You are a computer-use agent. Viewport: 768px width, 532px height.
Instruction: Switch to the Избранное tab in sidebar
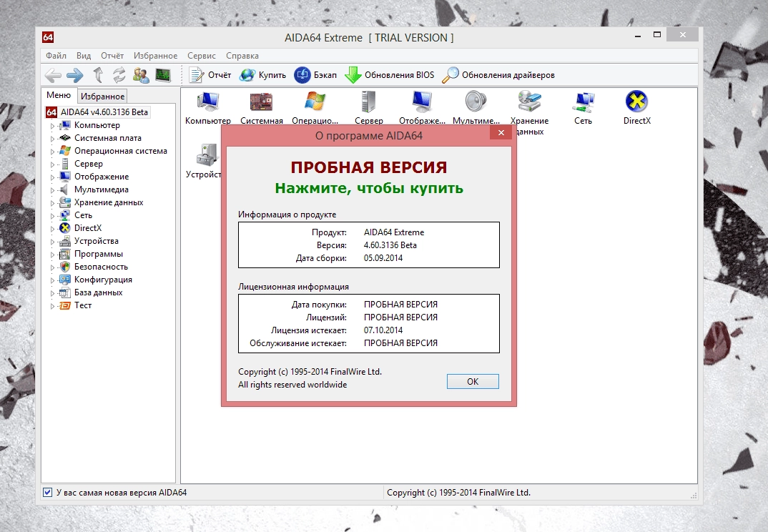(102, 97)
